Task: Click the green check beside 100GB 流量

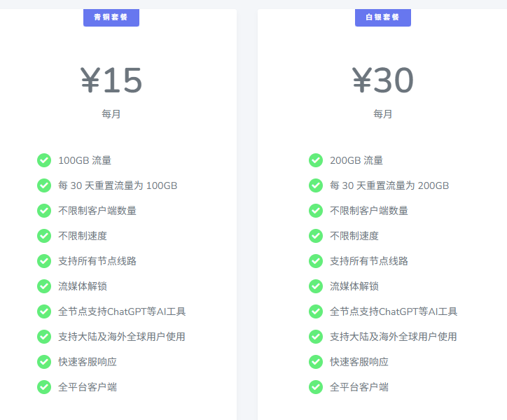Action: (x=44, y=160)
